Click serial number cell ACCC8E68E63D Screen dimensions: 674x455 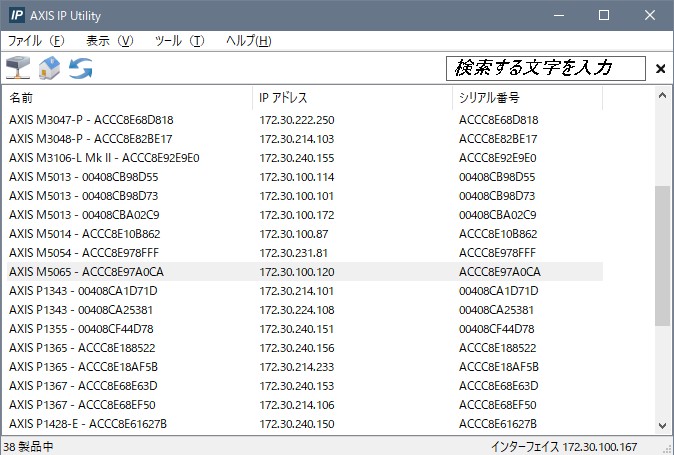498,386
